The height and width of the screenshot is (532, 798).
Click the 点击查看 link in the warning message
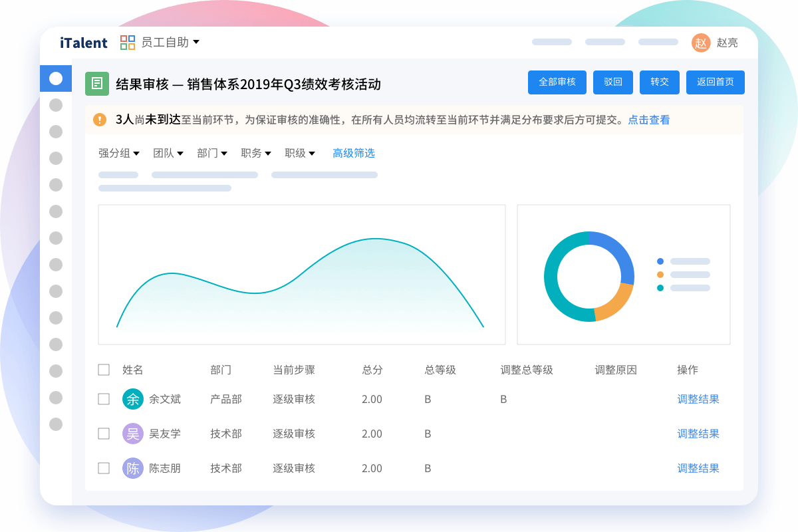click(x=648, y=121)
